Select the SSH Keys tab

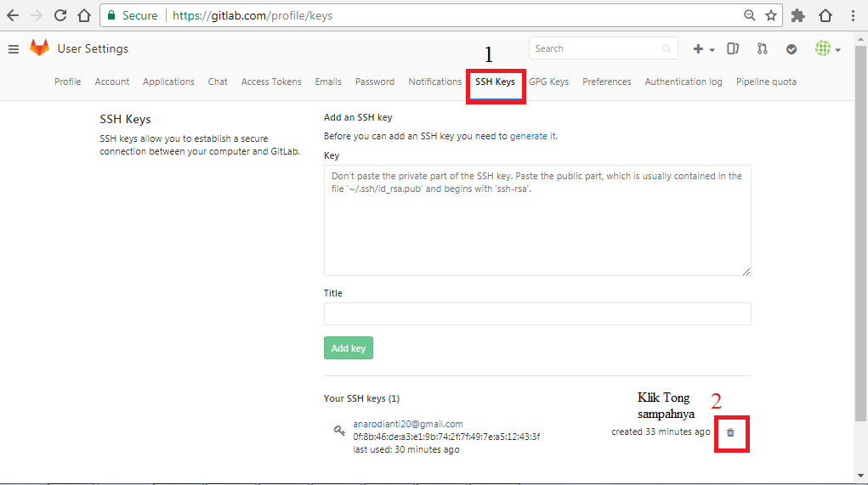click(x=495, y=82)
